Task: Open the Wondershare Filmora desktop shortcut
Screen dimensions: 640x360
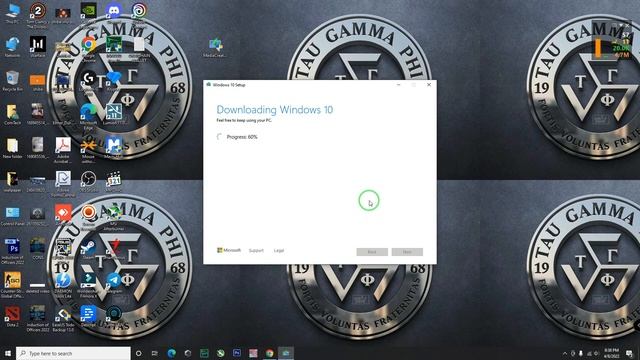Action: coord(88,285)
